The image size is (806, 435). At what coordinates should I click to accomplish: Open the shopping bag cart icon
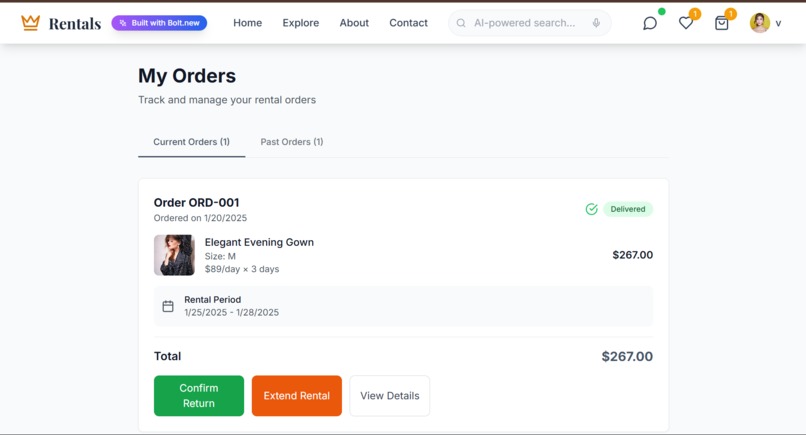pos(722,23)
